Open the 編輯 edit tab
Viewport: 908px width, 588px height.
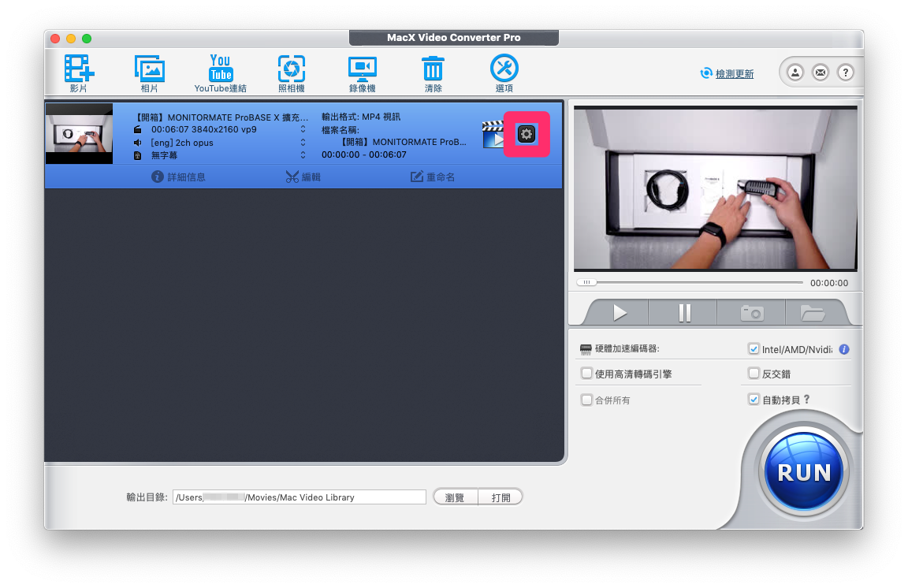pos(303,177)
